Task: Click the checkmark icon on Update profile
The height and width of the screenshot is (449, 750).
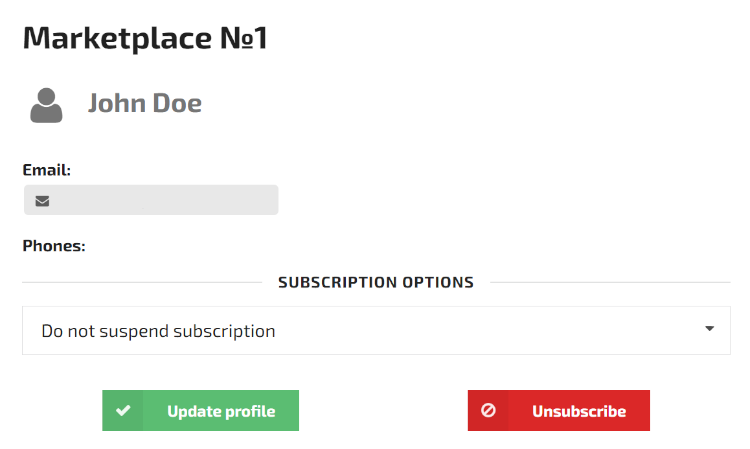Action: [123, 410]
